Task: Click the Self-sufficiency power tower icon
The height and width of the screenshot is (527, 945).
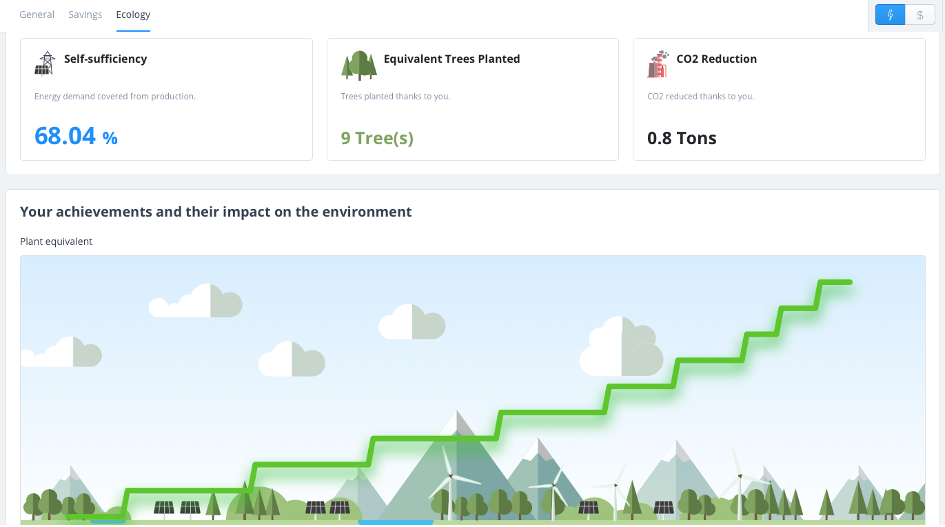Action: [45, 64]
